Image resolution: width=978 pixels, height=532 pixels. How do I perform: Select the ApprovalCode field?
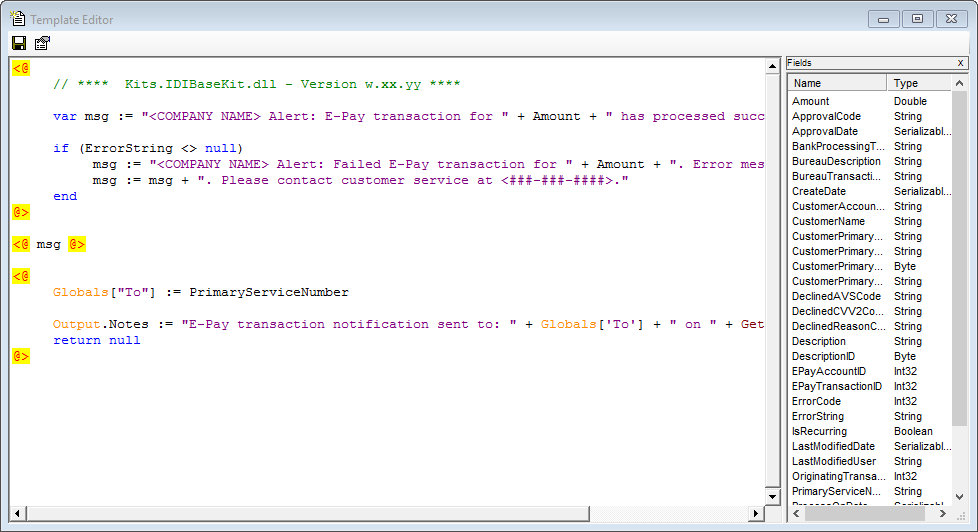(870, 116)
